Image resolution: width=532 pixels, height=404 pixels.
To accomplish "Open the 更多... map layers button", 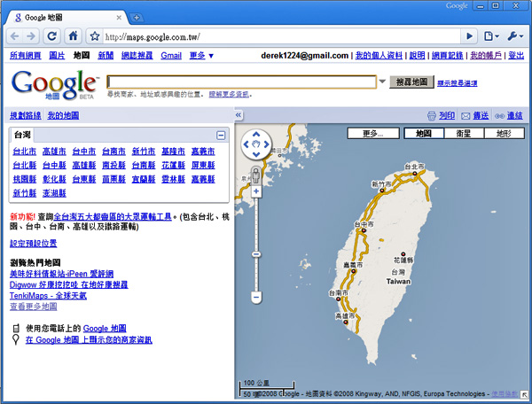I will pyautogui.click(x=373, y=133).
